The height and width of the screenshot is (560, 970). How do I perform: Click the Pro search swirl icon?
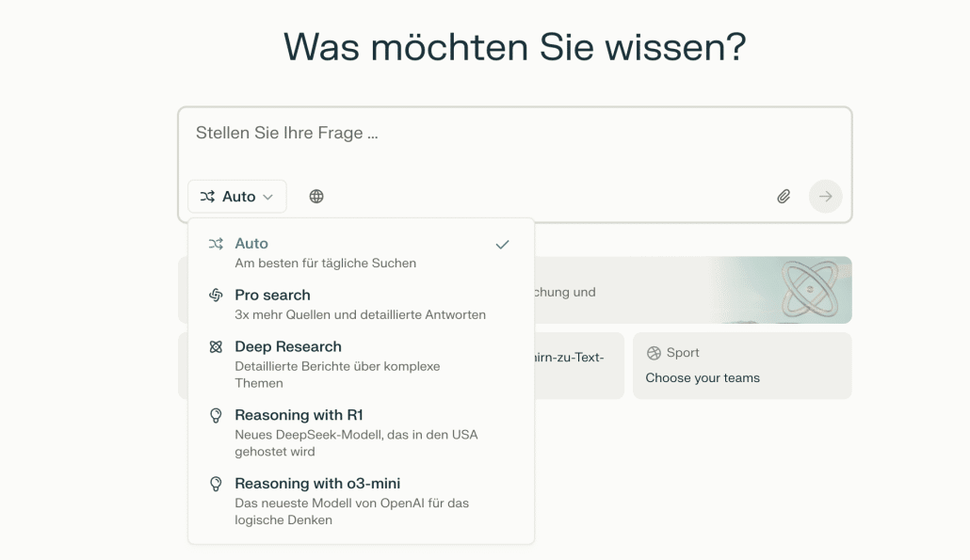click(x=217, y=295)
